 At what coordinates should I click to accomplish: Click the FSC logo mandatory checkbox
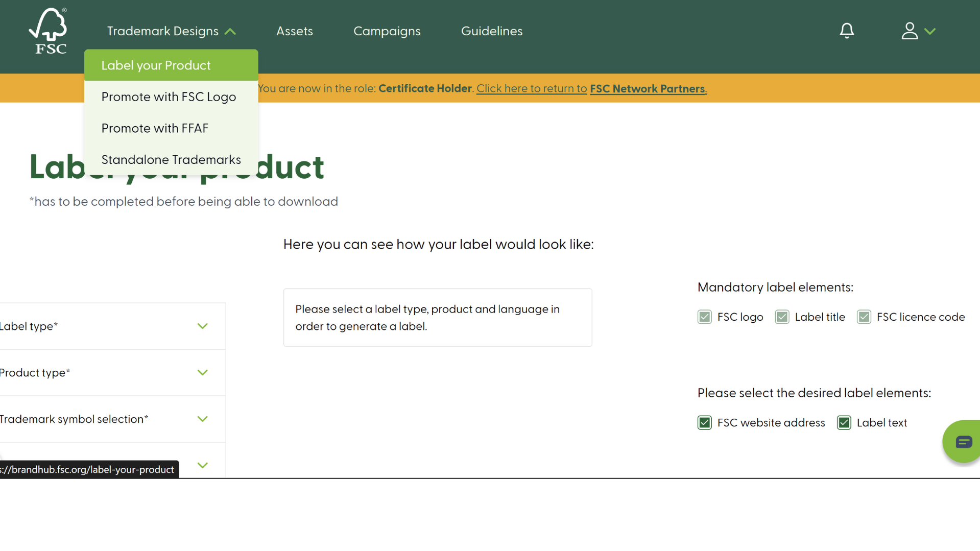pos(704,317)
